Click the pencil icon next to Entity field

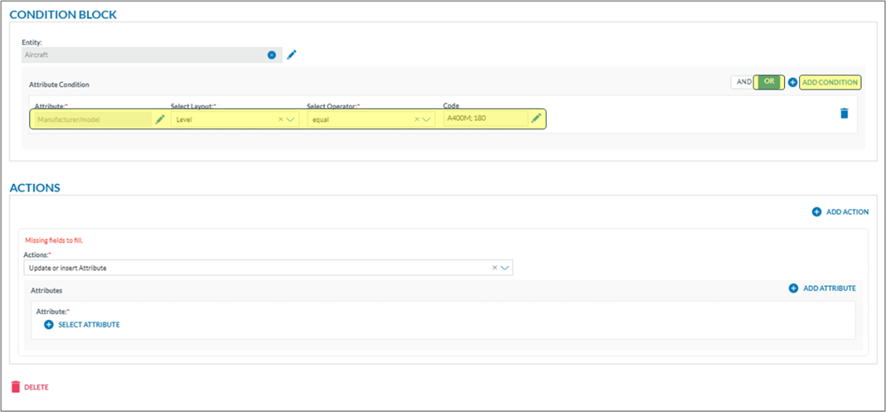click(292, 55)
